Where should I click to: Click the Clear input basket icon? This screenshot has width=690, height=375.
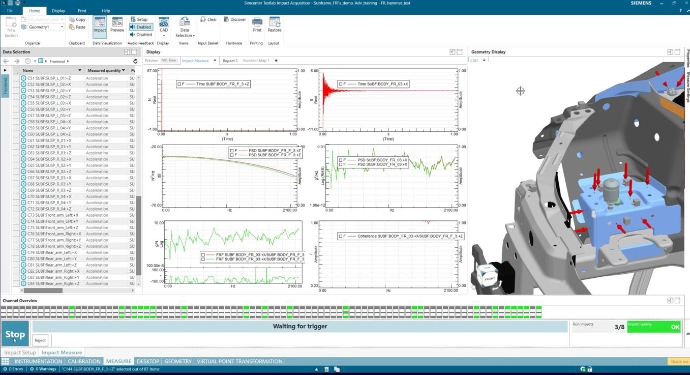(208, 19)
